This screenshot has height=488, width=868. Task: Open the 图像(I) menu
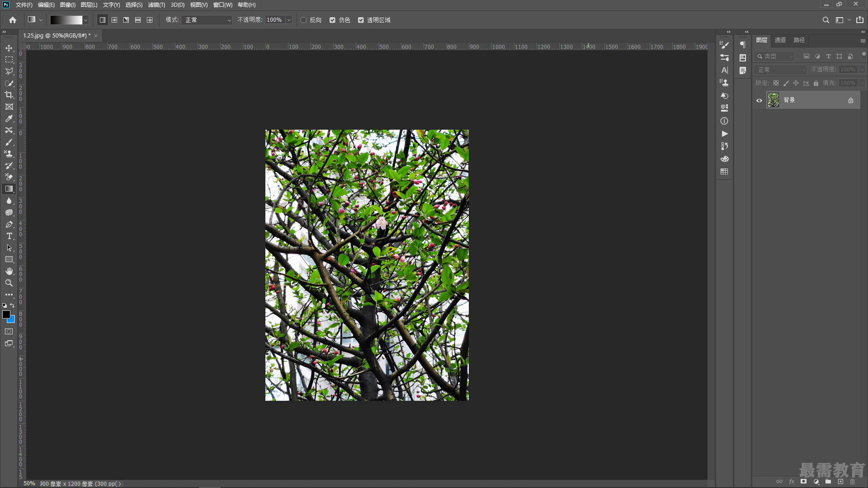pos(68,5)
